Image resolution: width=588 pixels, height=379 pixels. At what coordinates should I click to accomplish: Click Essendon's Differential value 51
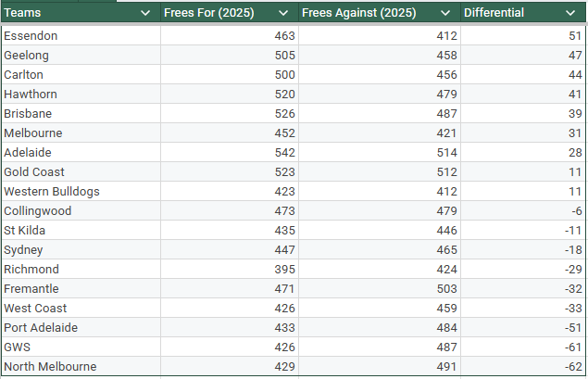pyautogui.click(x=575, y=36)
